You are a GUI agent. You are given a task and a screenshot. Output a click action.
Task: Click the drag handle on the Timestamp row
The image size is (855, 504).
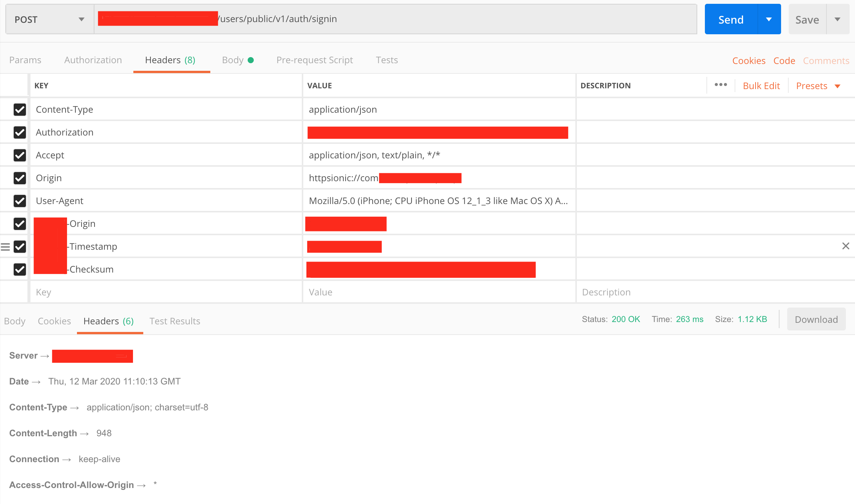coord(5,246)
